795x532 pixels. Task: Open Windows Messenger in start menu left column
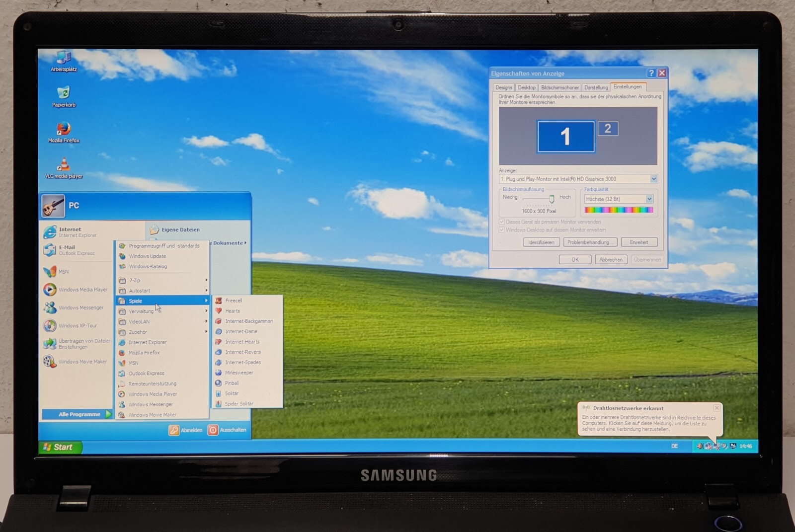[x=77, y=307]
